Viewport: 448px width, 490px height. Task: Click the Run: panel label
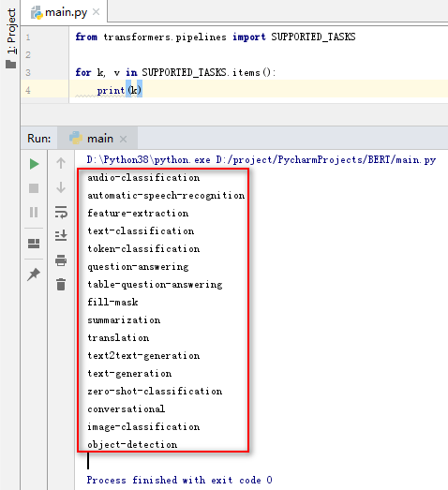[x=38, y=139]
